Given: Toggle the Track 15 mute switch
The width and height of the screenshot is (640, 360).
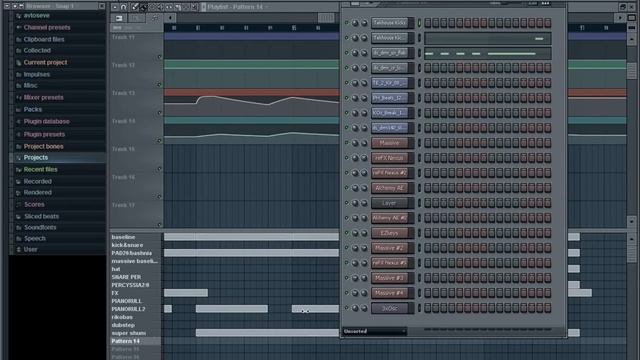Looking at the screenshot, I should (x=160, y=169).
